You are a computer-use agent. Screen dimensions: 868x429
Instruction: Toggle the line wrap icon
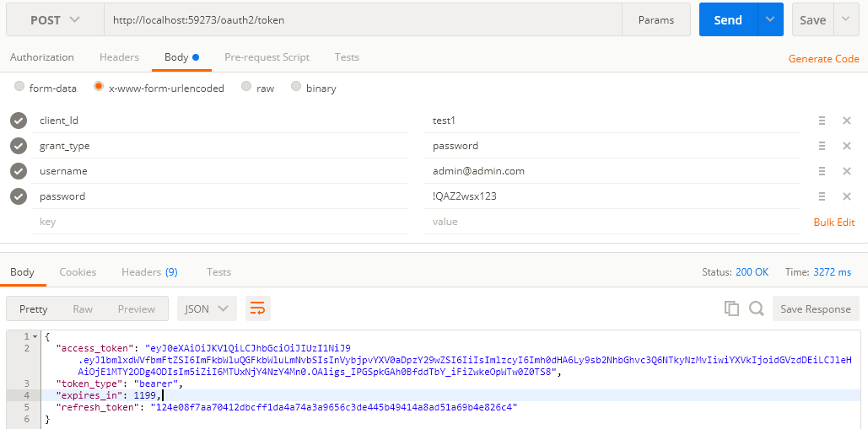point(258,308)
